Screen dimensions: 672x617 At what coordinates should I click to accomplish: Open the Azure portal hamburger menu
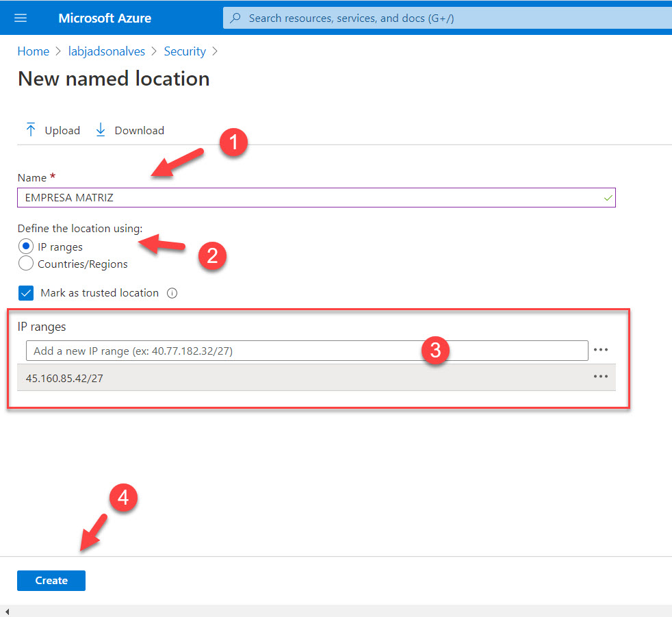[x=21, y=18]
